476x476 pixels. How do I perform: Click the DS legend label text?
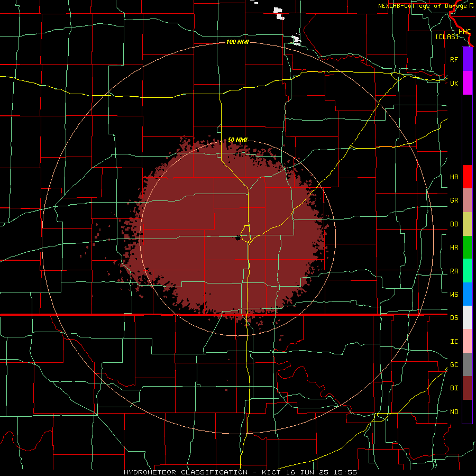click(x=454, y=318)
